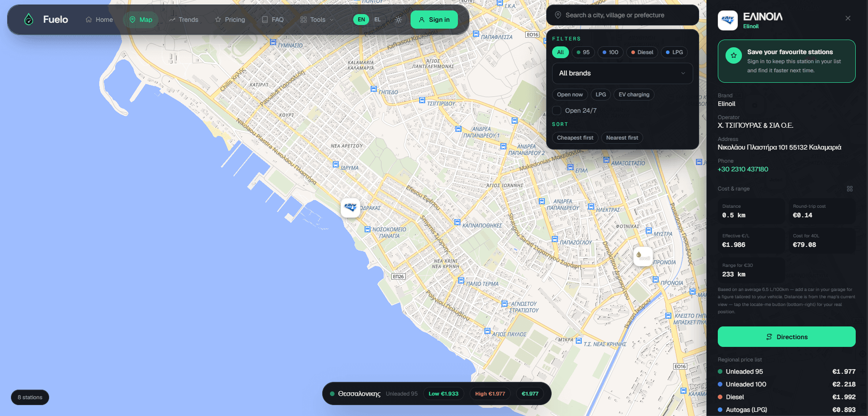This screenshot has width=868, height=416.
Task: Click the grid icon beside Cost & range
Action: pos(849,189)
